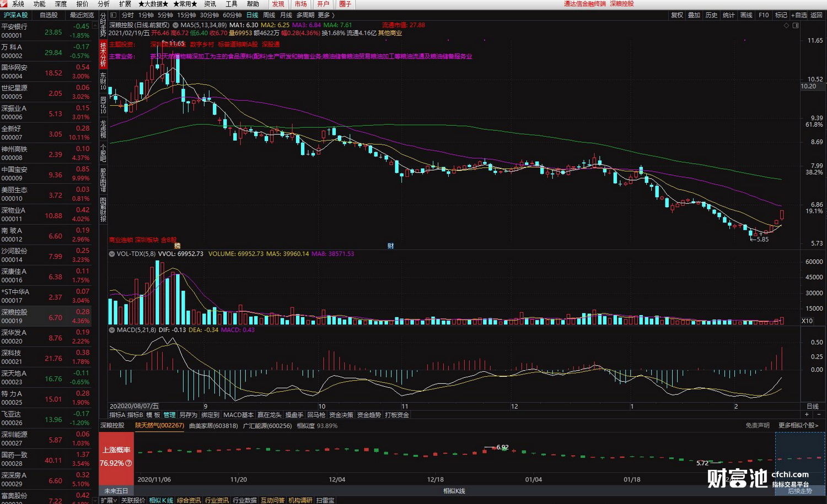
Task: Add stock with +自选 button
Action: click(799, 15)
